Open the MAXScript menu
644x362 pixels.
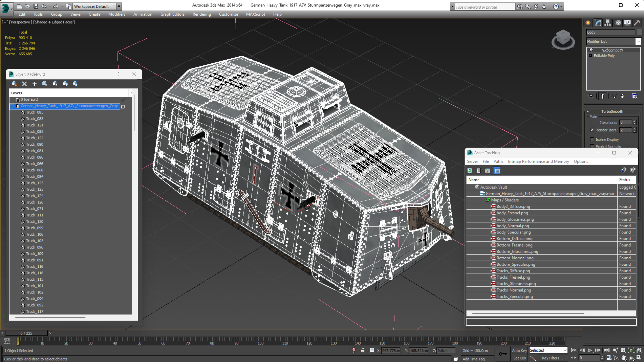(x=255, y=14)
